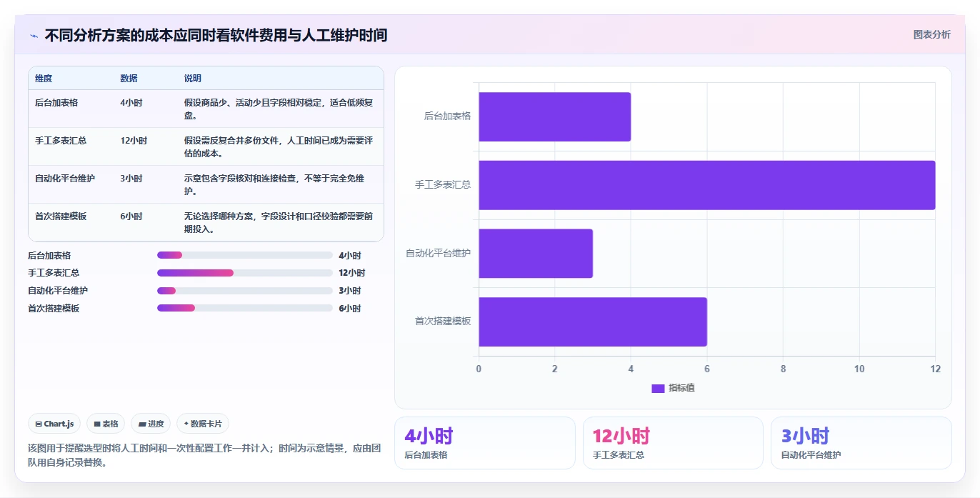This screenshot has height=498, width=980.
Task: Click the 3小时 自动化平台维护 data card
Action: [x=861, y=443]
